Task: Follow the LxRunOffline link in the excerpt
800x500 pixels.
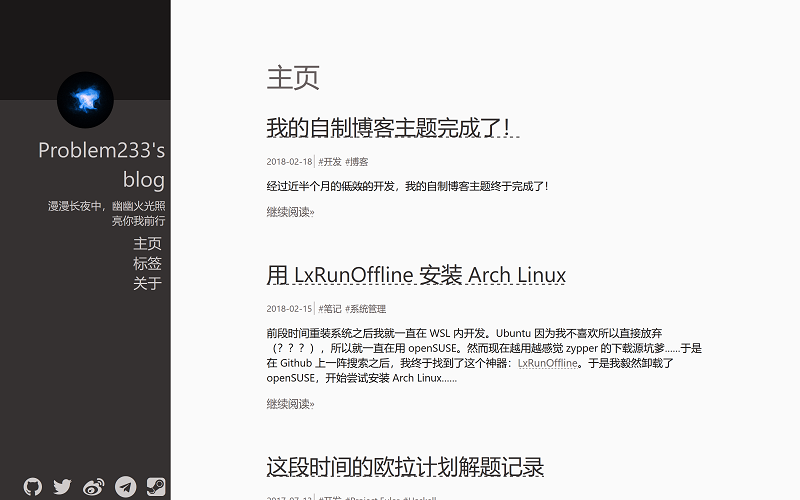Action: click(x=547, y=364)
